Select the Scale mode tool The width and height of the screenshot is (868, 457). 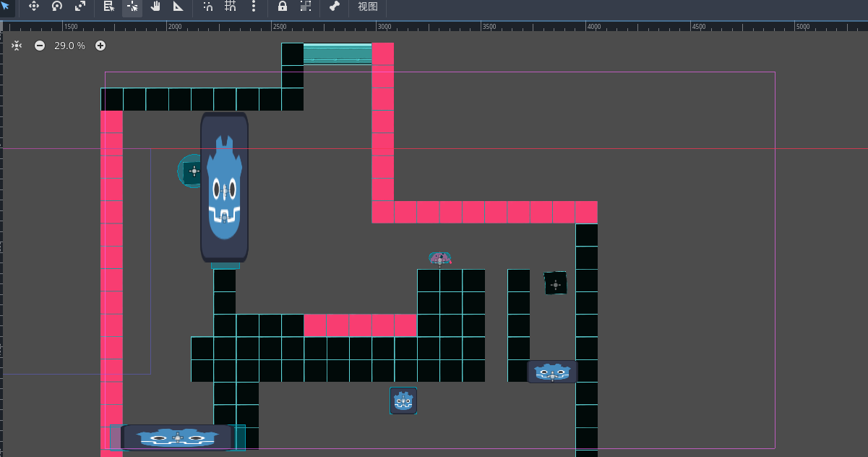80,7
